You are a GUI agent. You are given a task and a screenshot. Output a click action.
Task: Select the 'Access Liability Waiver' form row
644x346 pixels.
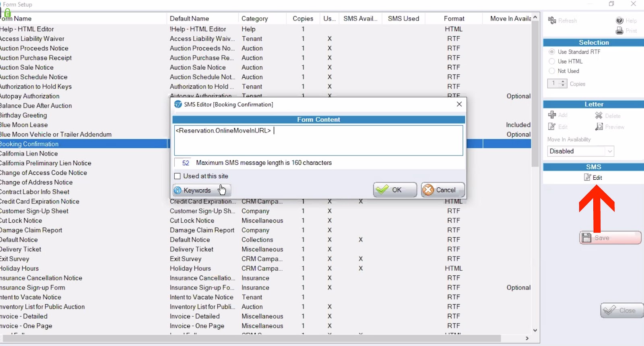[266, 39]
